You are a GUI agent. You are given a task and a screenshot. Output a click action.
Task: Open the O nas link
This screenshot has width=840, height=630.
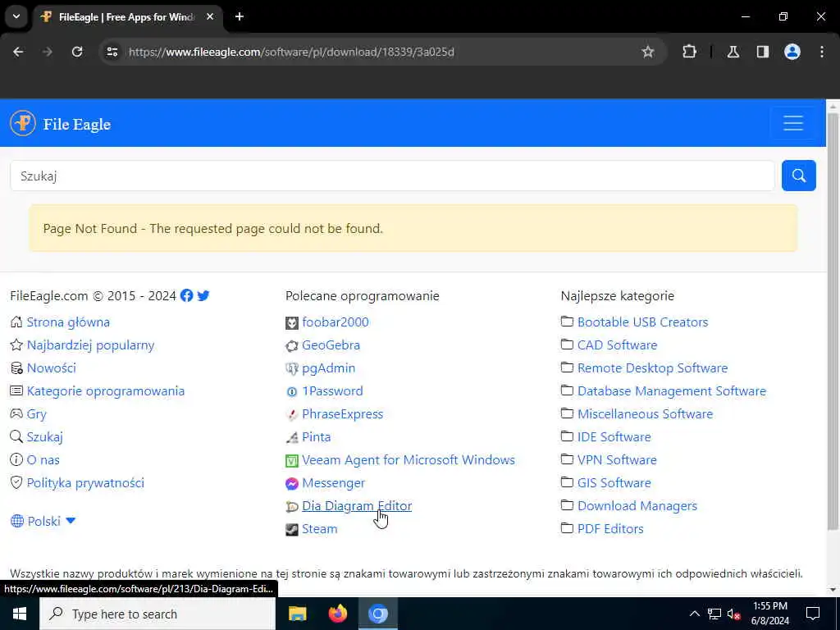pyautogui.click(x=43, y=460)
